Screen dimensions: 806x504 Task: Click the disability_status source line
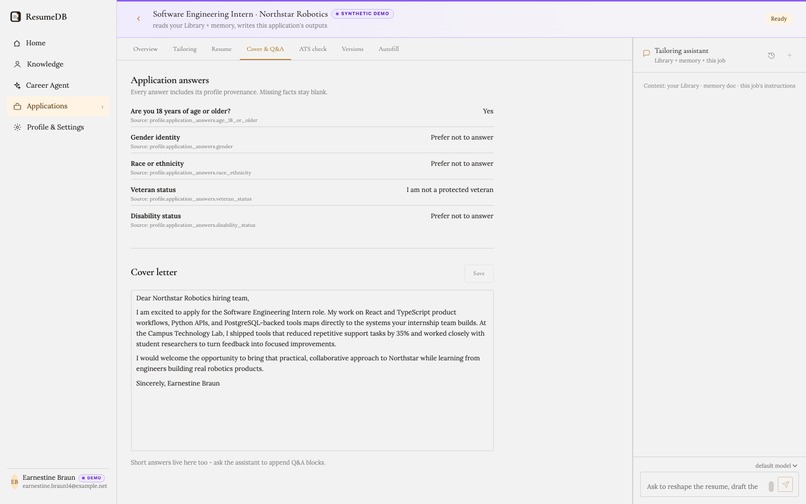(x=193, y=225)
